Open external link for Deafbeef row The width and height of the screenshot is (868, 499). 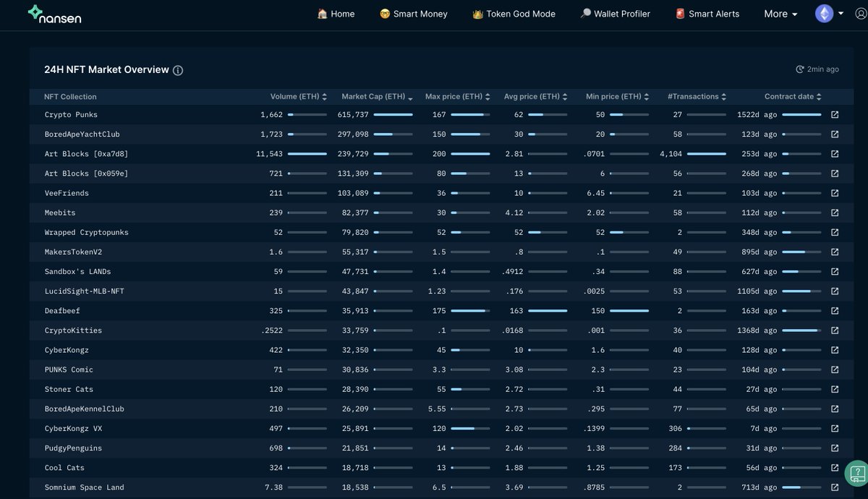tap(835, 310)
